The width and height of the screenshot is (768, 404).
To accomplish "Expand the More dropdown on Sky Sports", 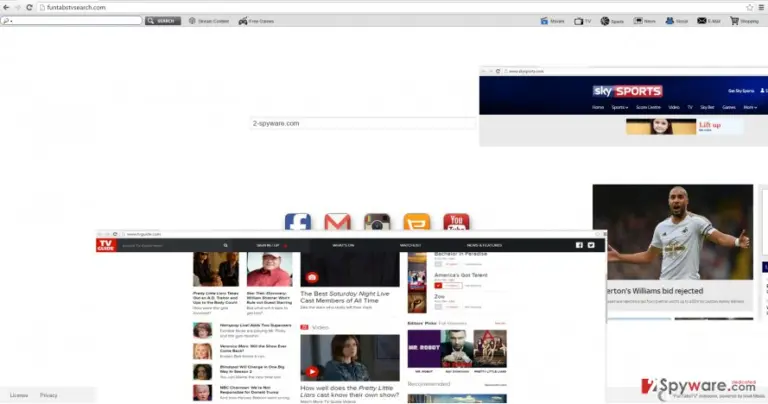I will pos(750,107).
